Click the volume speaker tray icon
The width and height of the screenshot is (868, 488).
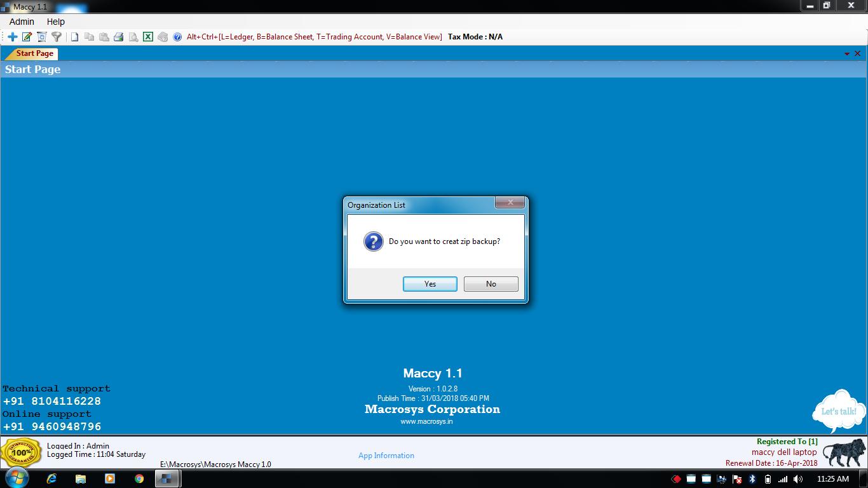798,479
